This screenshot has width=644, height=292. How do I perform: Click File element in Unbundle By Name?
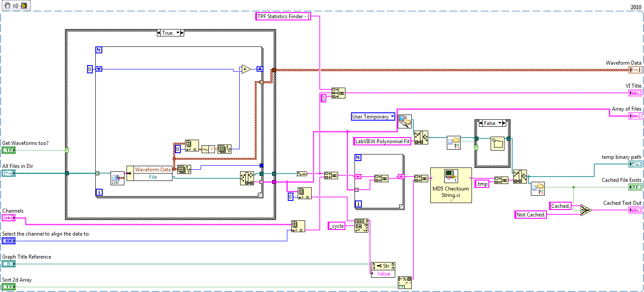coord(153,177)
